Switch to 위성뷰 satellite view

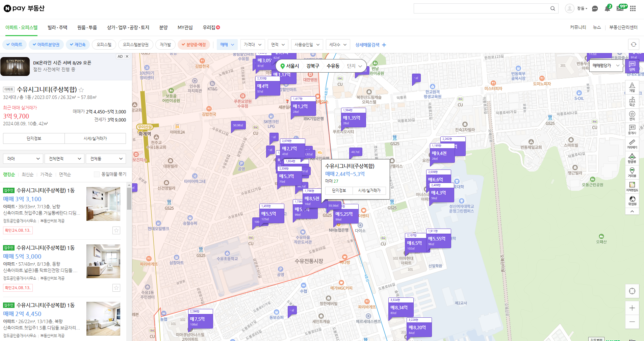(x=632, y=201)
